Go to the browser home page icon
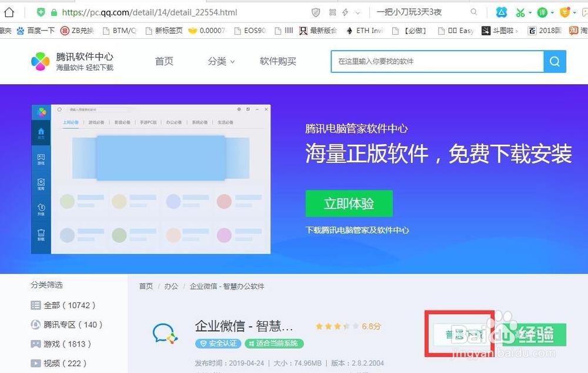This screenshot has width=588, height=373. coord(9,12)
